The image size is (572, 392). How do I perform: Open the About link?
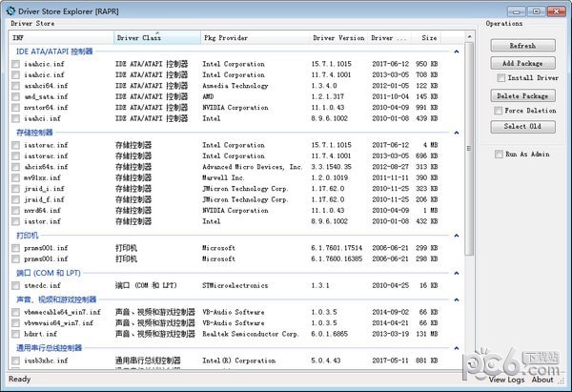pyautogui.click(x=542, y=380)
